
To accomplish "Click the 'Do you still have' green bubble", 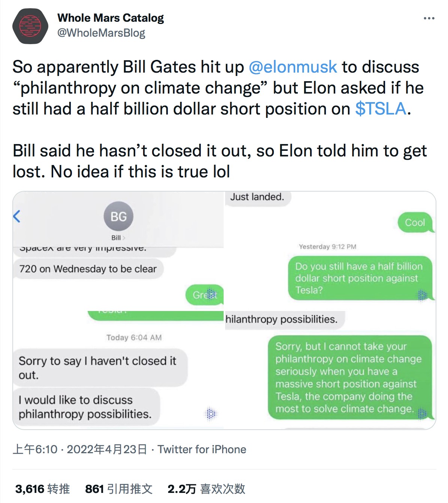I will click(x=360, y=278).
